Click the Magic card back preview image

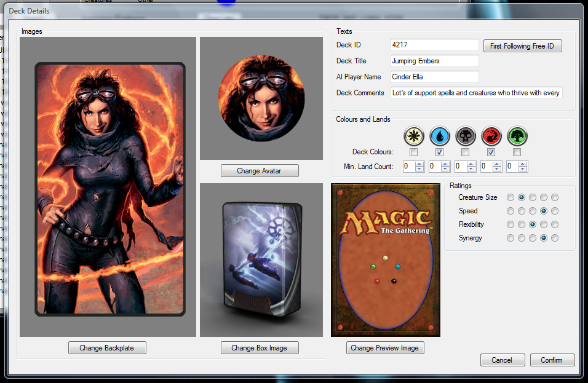click(x=386, y=260)
